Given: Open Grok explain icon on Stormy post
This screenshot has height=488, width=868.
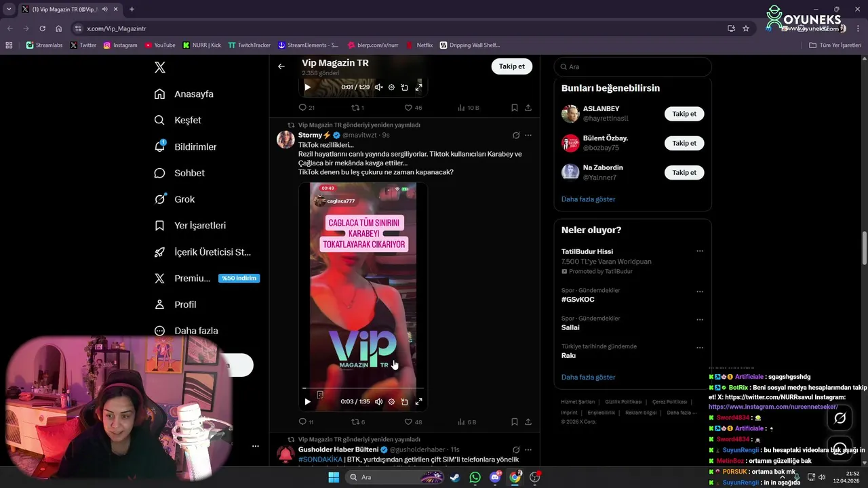Looking at the screenshot, I should click(x=516, y=136).
